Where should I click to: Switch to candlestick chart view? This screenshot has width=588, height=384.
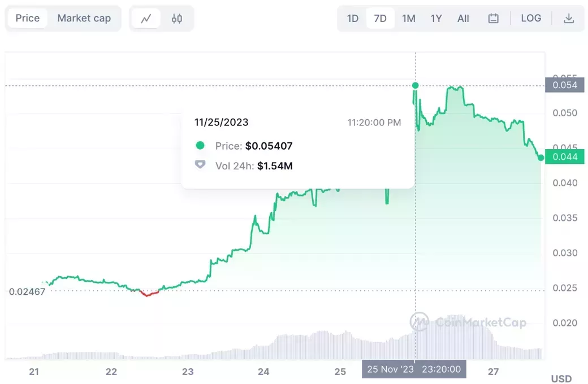[x=177, y=19]
